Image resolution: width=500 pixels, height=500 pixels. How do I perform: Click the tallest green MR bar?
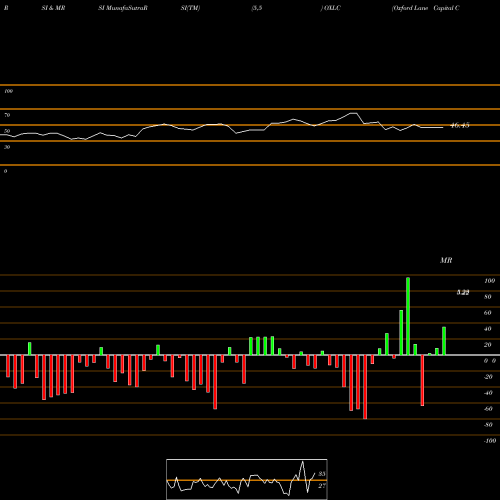[408, 316]
